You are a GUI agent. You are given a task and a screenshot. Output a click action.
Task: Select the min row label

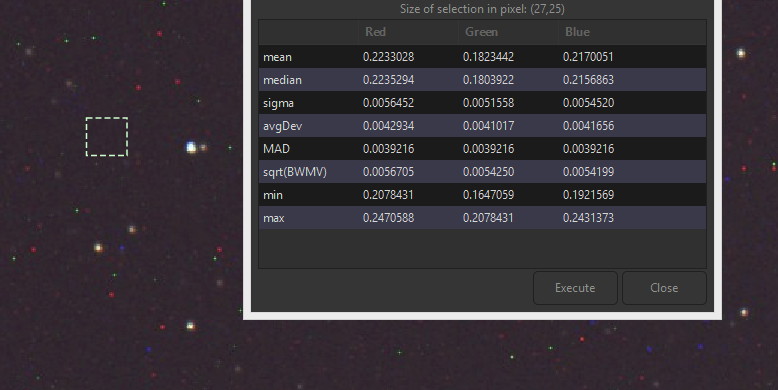click(273, 195)
